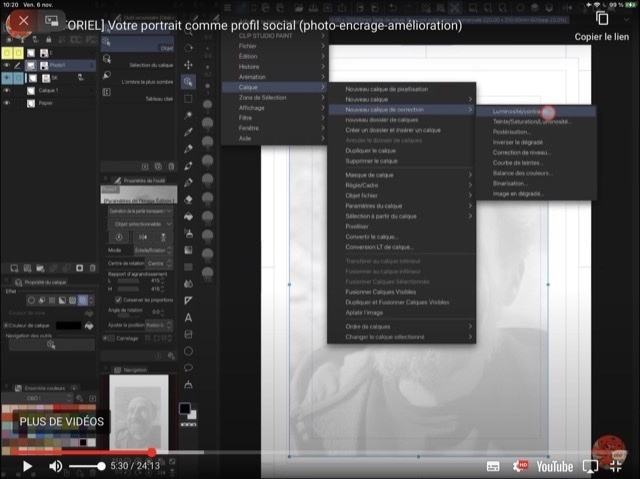Click the Auto select wand tool
Image resolution: width=640 pixels, height=479 pixels.
(x=188, y=114)
